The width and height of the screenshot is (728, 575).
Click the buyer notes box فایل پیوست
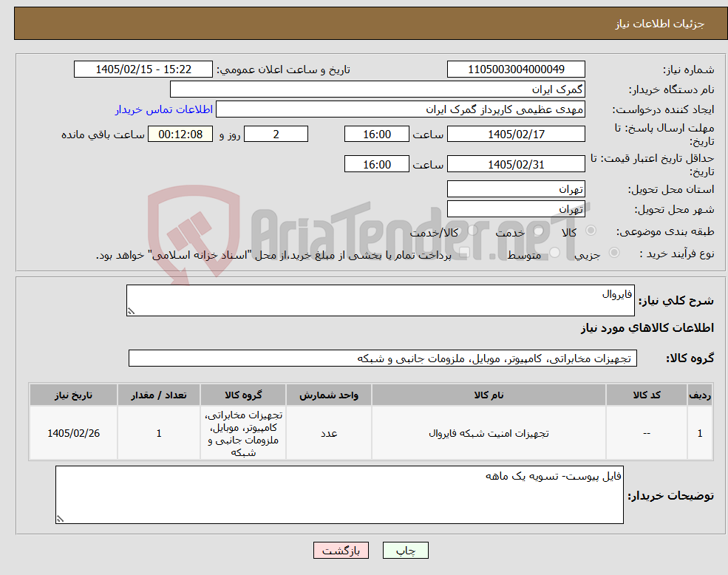click(x=339, y=495)
